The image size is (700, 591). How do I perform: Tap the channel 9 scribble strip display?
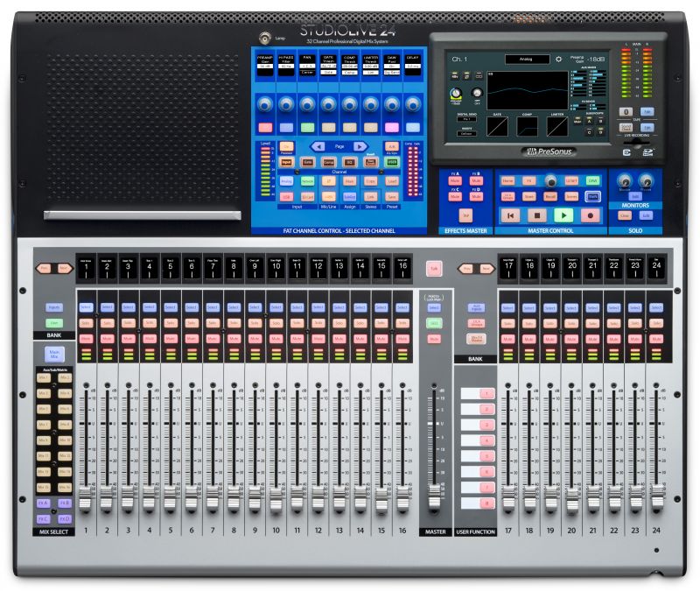coord(255,268)
